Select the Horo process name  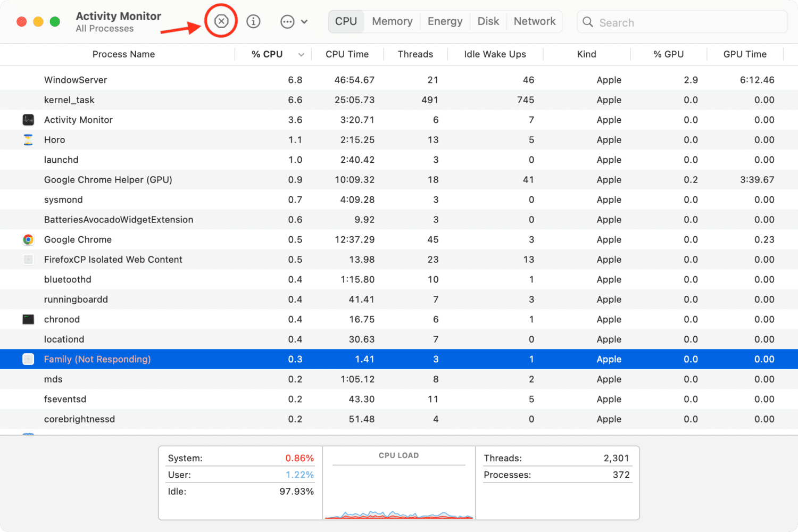54,140
